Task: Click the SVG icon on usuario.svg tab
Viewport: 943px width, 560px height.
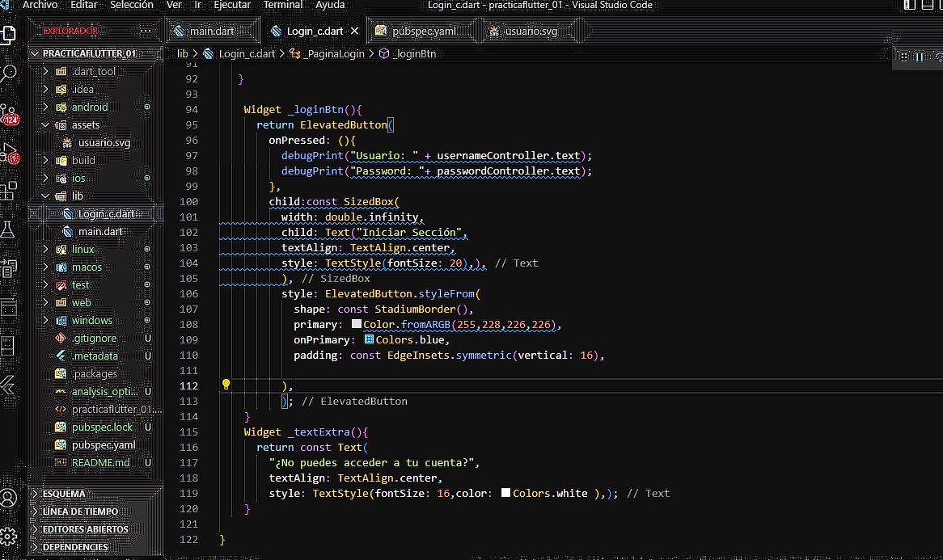Action: tap(494, 32)
